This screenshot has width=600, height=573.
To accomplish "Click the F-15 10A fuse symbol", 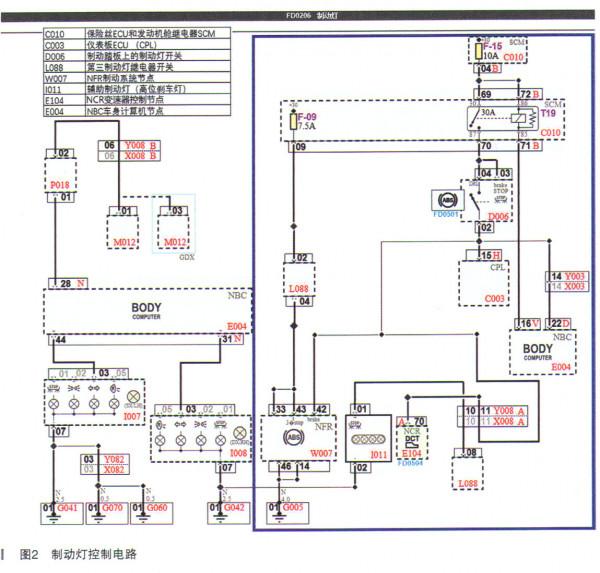I will [x=477, y=51].
